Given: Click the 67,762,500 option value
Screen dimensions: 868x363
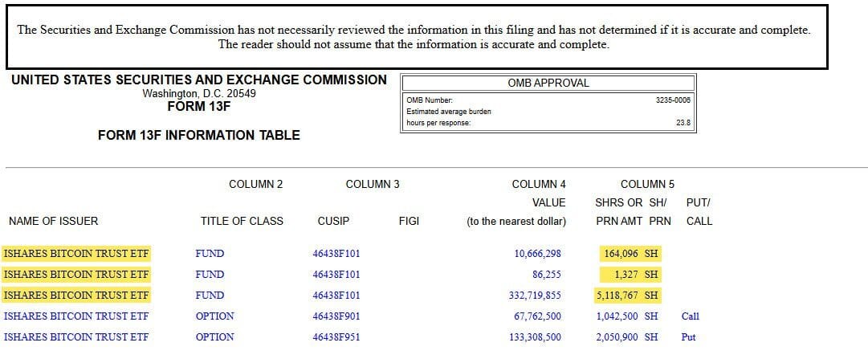Looking at the screenshot, I should (537, 316).
